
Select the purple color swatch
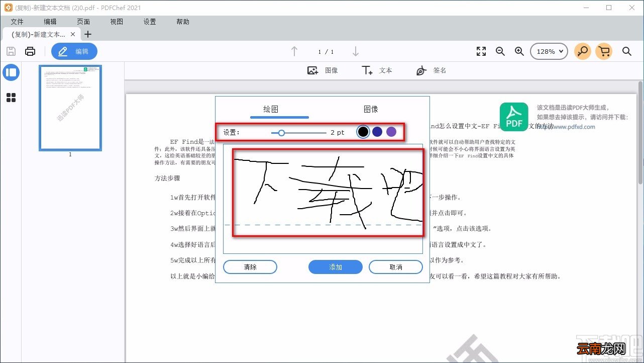pyautogui.click(x=391, y=132)
